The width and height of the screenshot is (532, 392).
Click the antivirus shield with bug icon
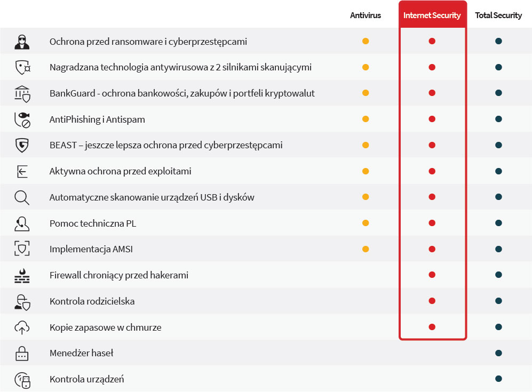click(22, 67)
